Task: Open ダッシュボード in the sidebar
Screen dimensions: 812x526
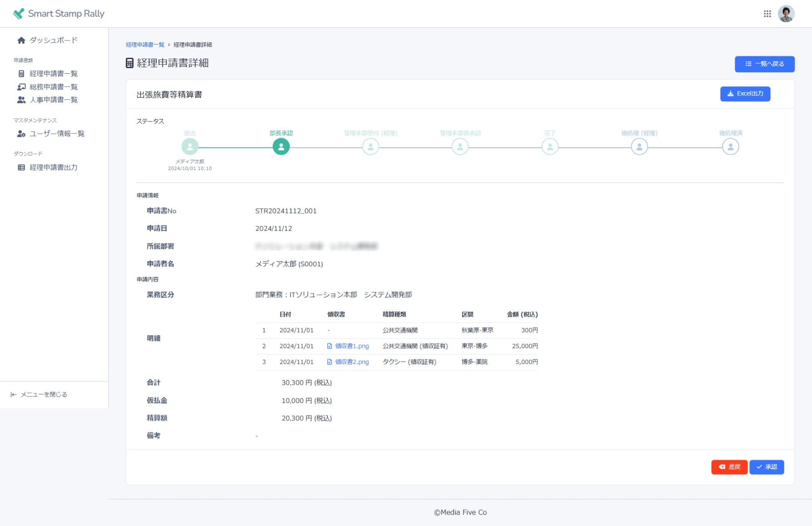Action: click(53, 40)
